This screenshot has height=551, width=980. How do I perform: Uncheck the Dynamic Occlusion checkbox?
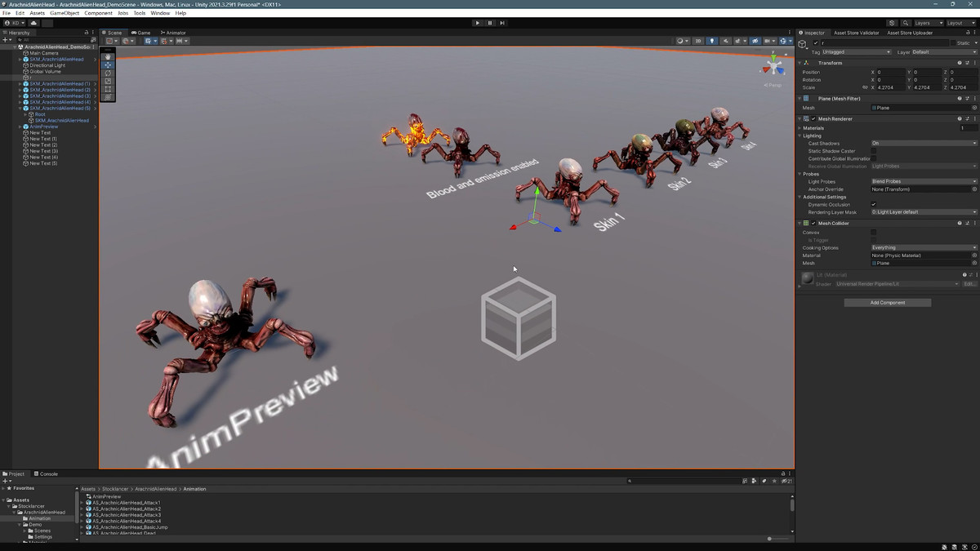coord(874,204)
